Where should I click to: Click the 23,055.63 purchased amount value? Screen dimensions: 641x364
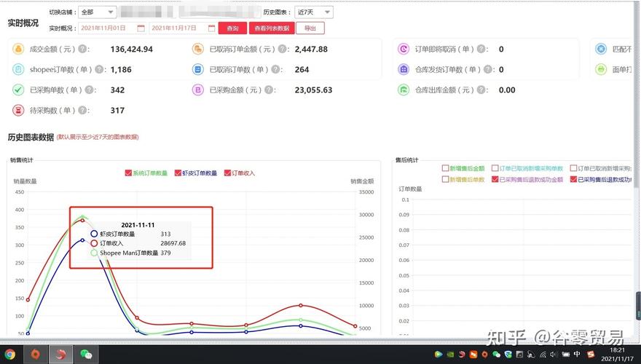click(313, 90)
